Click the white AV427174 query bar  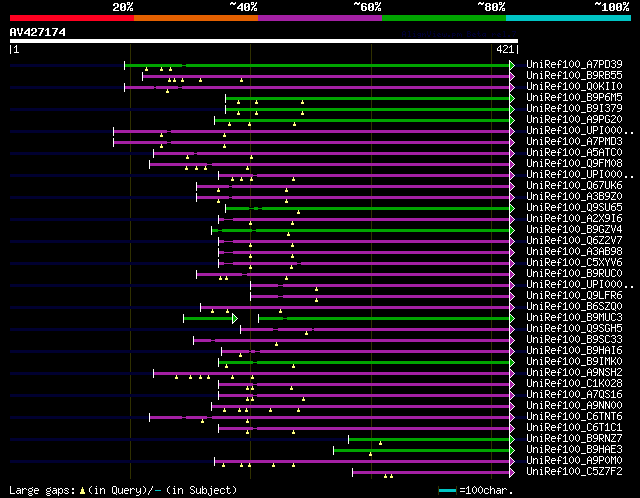pyautogui.click(x=264, y=41)
